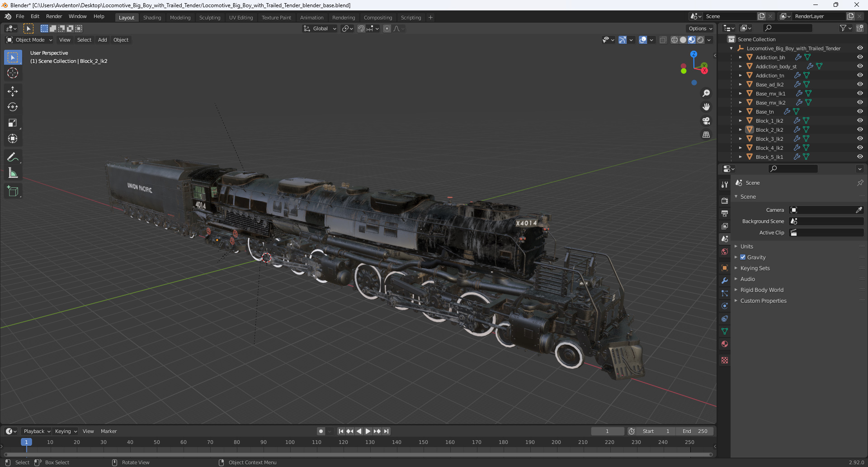This screenshot has width=868, height=467.
Task: Activate the Move tool
Action: (x=13, y=91)
